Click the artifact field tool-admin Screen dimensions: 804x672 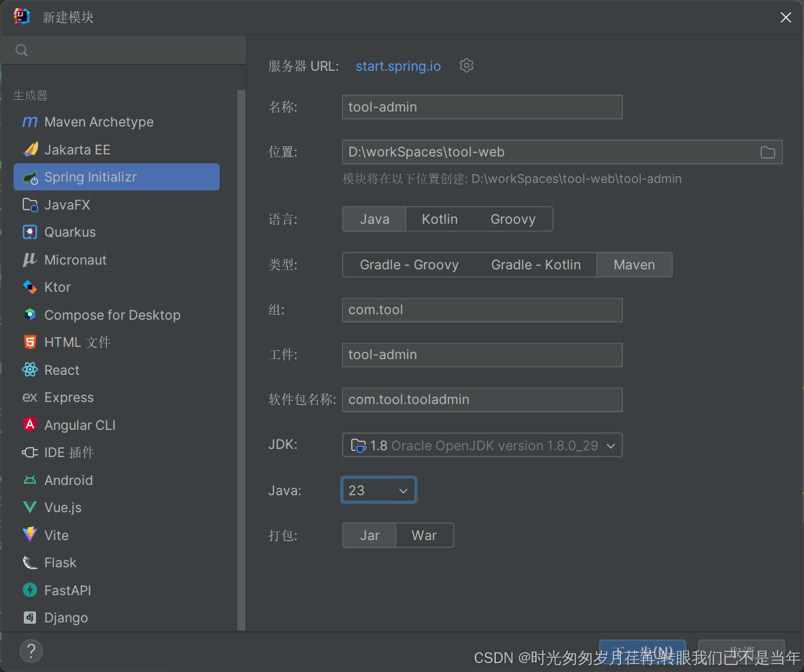482,355
